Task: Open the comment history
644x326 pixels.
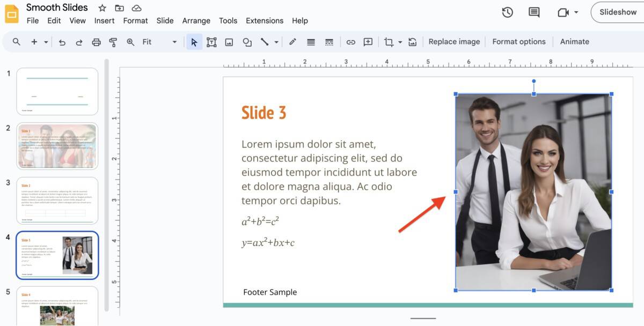Action: click(x=533, y=12)
